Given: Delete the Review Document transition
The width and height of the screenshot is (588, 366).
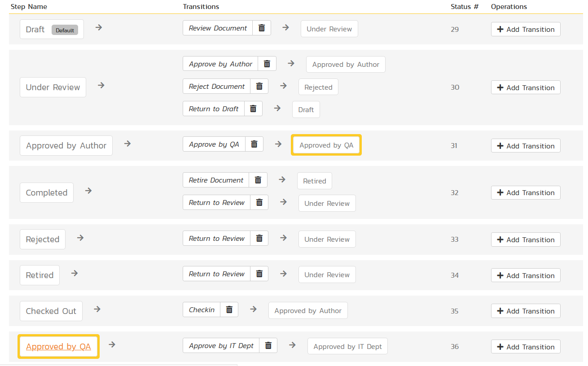Looking at the screenshot, I should tap(262, 28).
